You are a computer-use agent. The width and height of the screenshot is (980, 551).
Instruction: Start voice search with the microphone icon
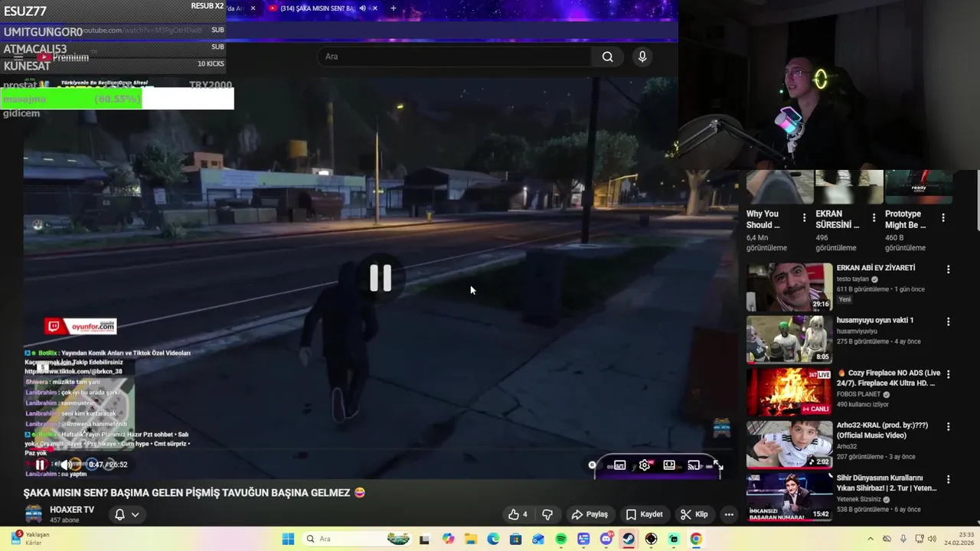642,57
